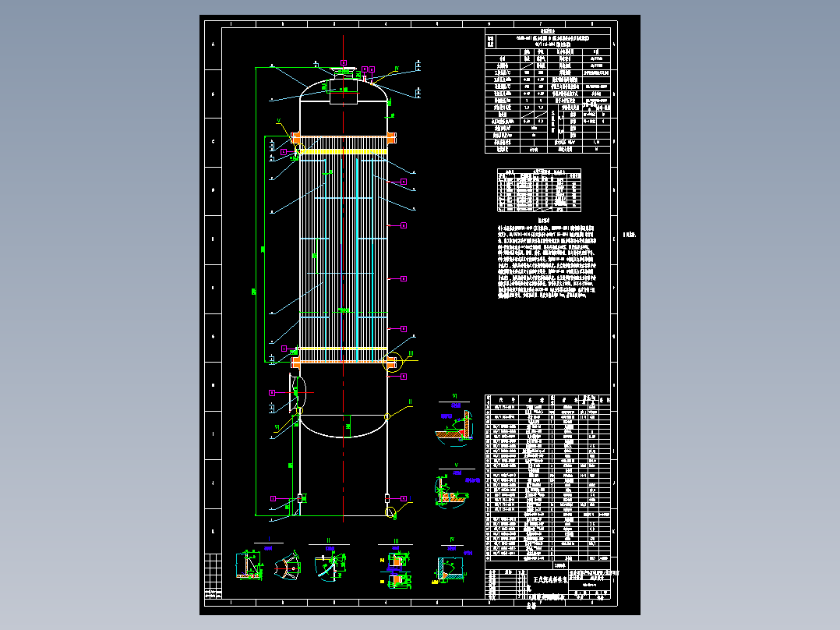The width and height of the screenshot is (840, 630).
Task: Click the yellow VI callout near the lower left
Action: (x=277, y=427)
